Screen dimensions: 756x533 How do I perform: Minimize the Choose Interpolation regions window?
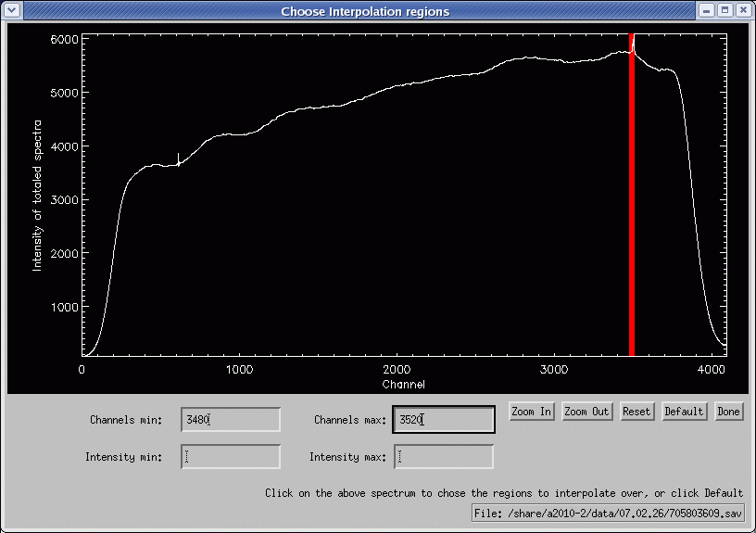click(x=707, y=10)
